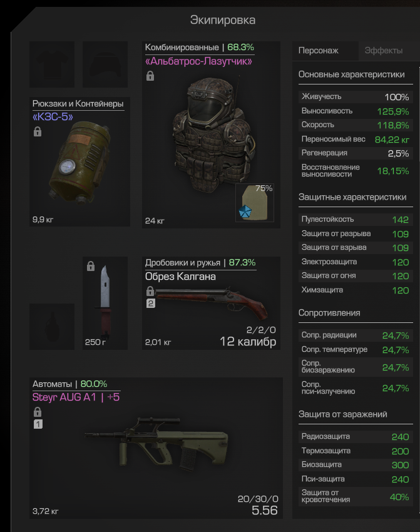420x532 pixels.
Task: Toggle the lock on КЗС-5 container
Action: click(38, 131)
